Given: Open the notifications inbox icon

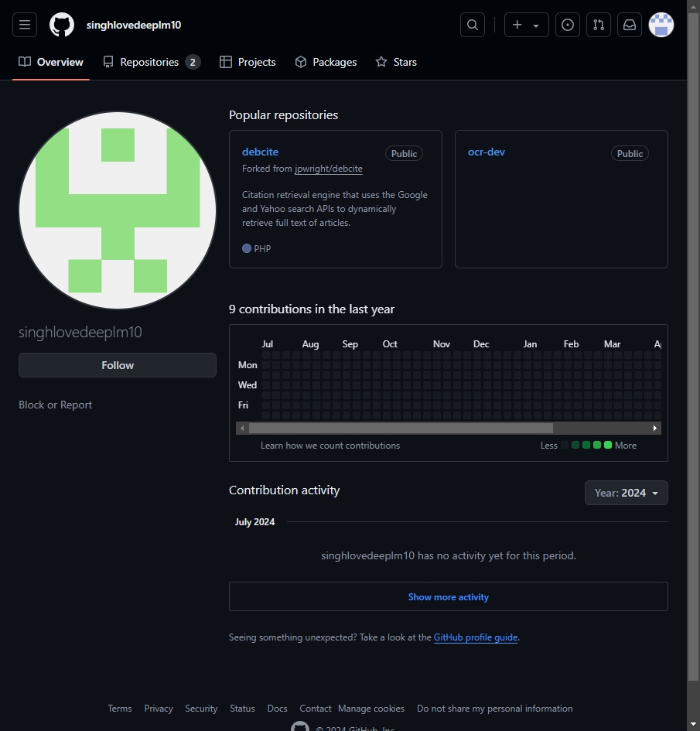Looking at the screenshot, I should point(630,25).
